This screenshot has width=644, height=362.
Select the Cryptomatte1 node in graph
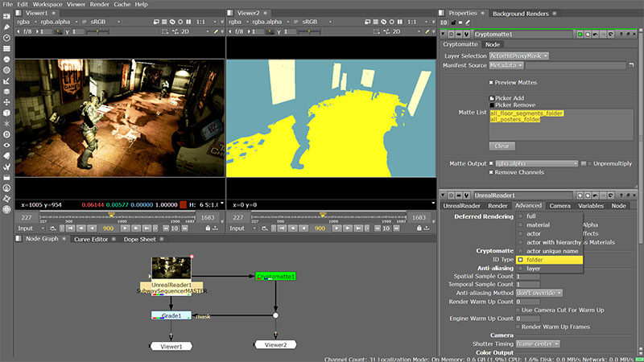[x=275, y=277]
